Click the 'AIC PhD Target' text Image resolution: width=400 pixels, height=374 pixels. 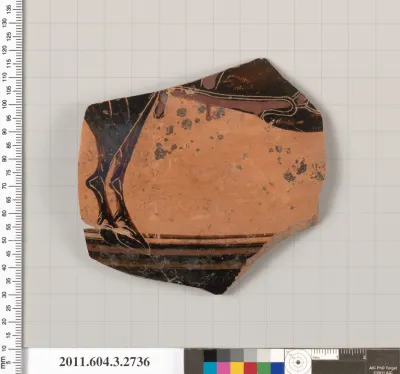(383, 368)
